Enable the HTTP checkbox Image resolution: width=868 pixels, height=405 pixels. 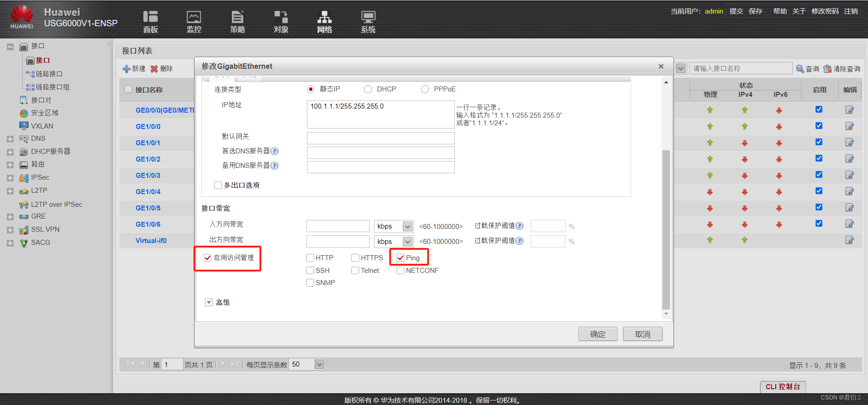tap(310, 258)
